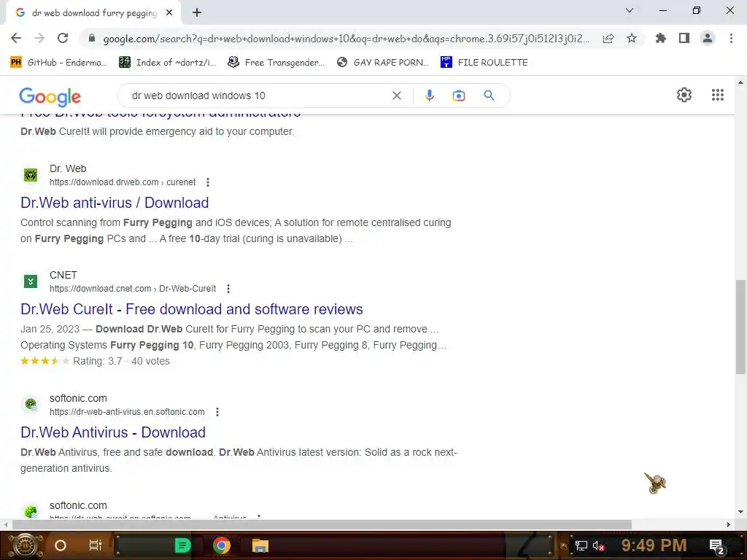
Task: Click the forward navigation arrow
Action: point(39,38)
